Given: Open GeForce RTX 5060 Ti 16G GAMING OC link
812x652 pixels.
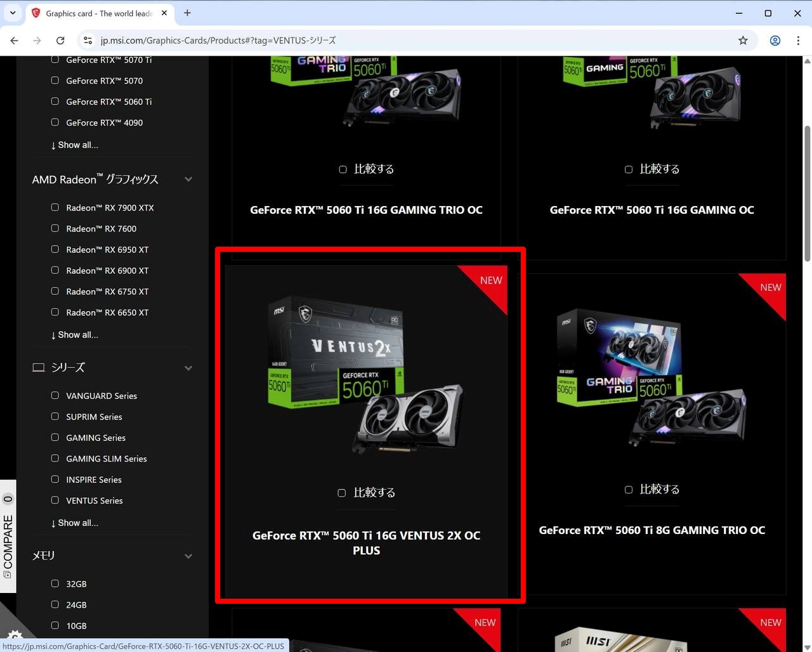Looking at the screenshot, I should click(x=652, y=210).
